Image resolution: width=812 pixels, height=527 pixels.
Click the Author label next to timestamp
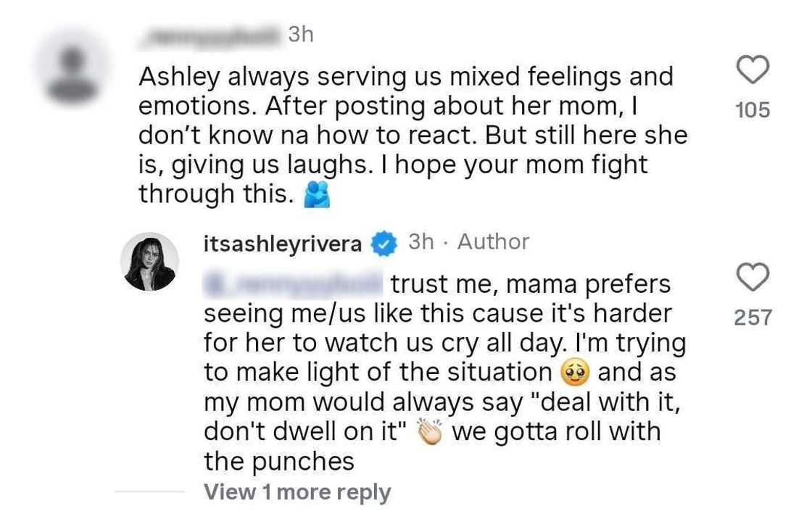pos(492,242)
